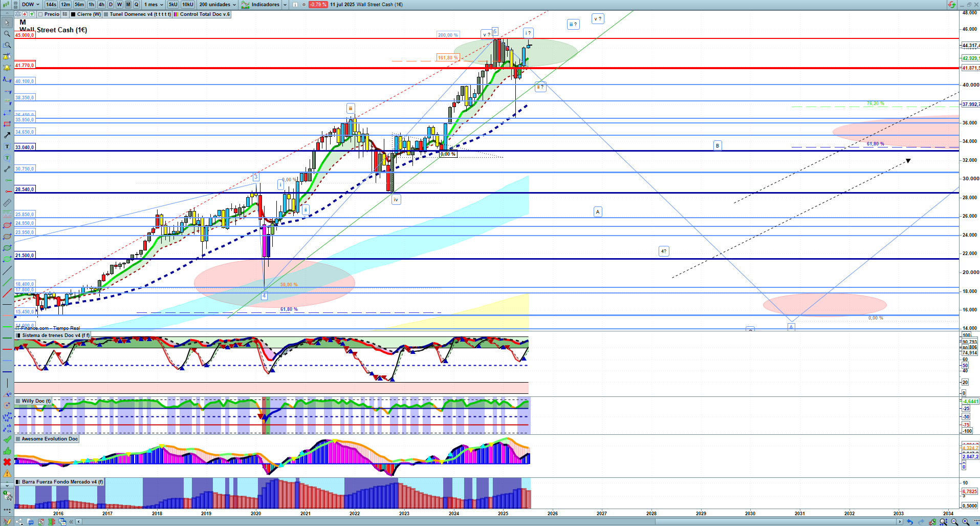Select the brown ellipse drawing tool
980x526 pixels.
click(x=7, y=237)
